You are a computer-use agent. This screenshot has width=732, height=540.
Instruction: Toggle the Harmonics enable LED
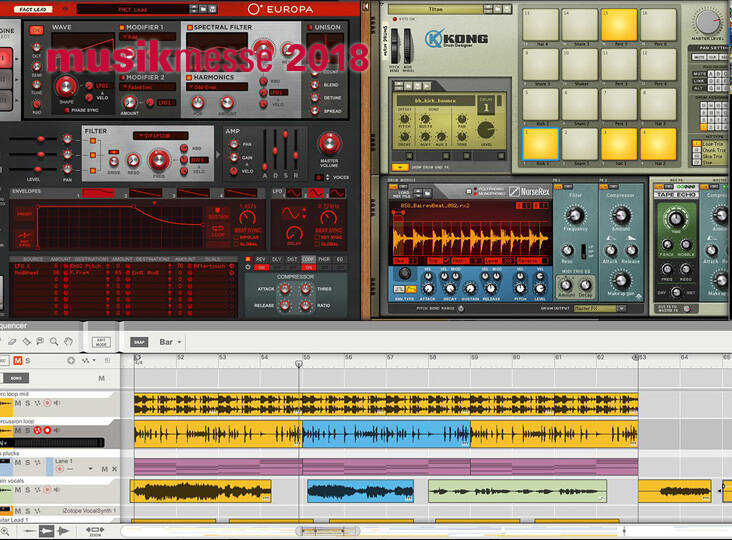tap(189, 77)
